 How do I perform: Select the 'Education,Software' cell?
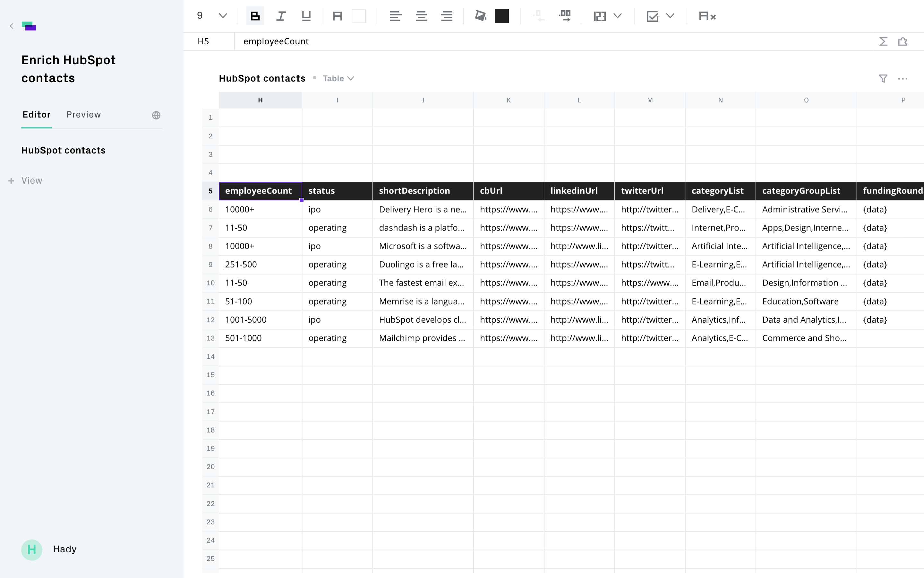click(806, 302)
